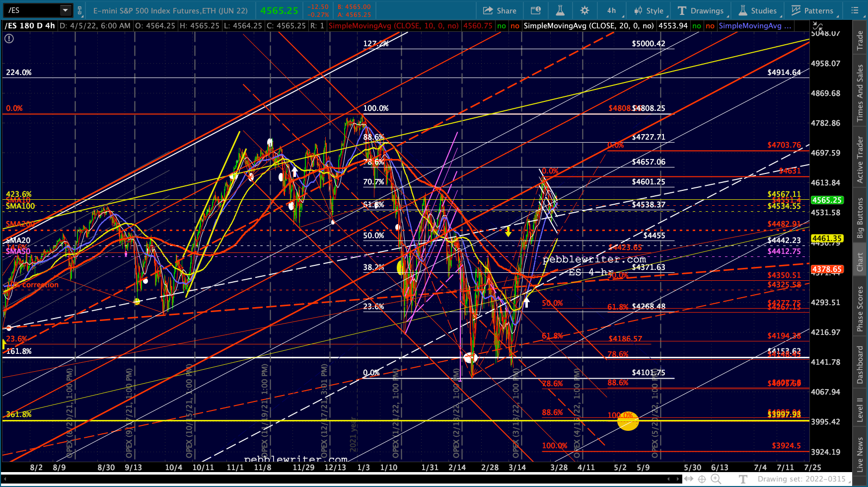Click the Bid 4565.00 quote value
Viewport: 868px width, 487px height.
(355, 7)
